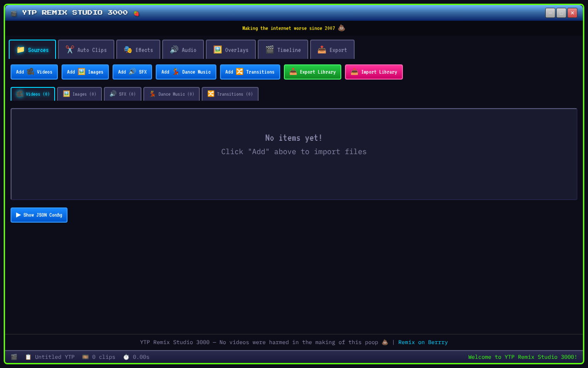
Task: Switch to the Export tab
Action: click(332, 50)
